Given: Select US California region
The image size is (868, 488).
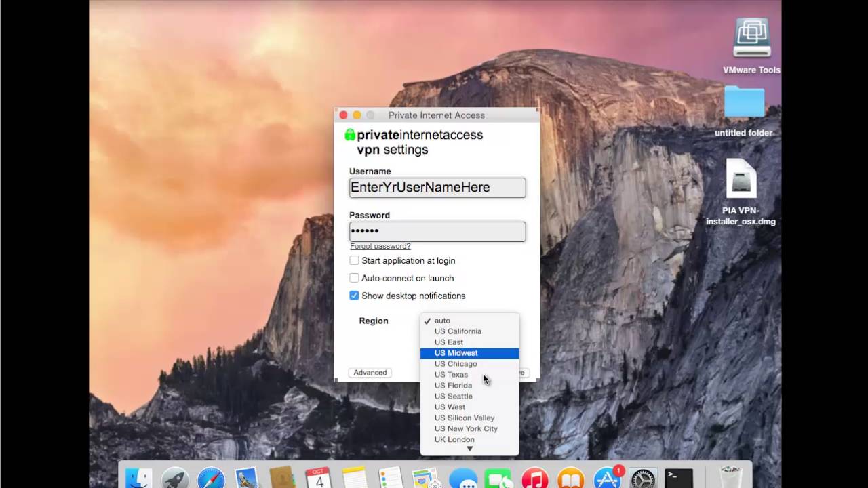Looking at the screenshot, I should click(x=469, y=331).
